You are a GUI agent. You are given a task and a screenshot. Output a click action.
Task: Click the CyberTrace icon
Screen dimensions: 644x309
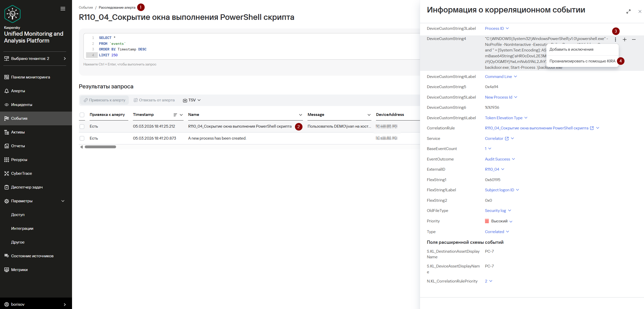7,173
